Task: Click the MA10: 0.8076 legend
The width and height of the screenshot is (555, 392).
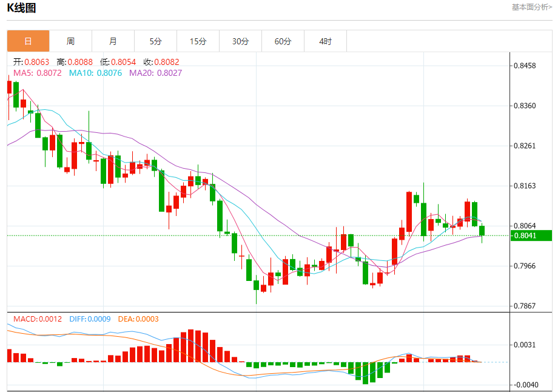Action: 96,73
